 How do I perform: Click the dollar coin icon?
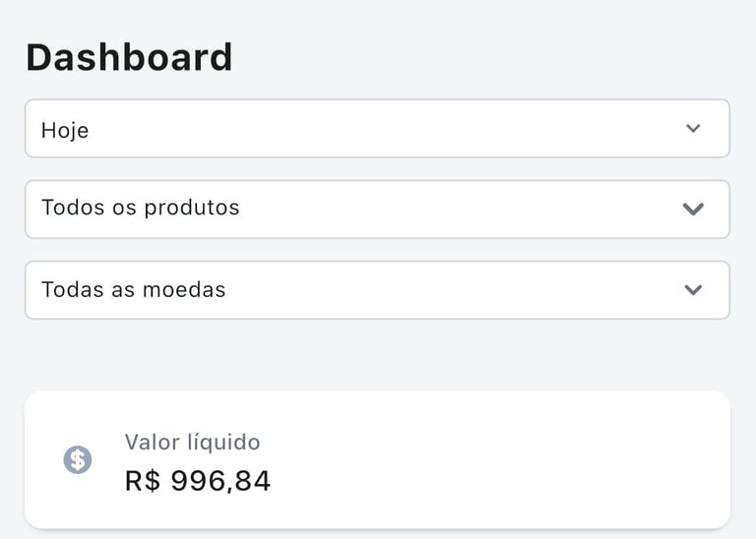(78, 459)
